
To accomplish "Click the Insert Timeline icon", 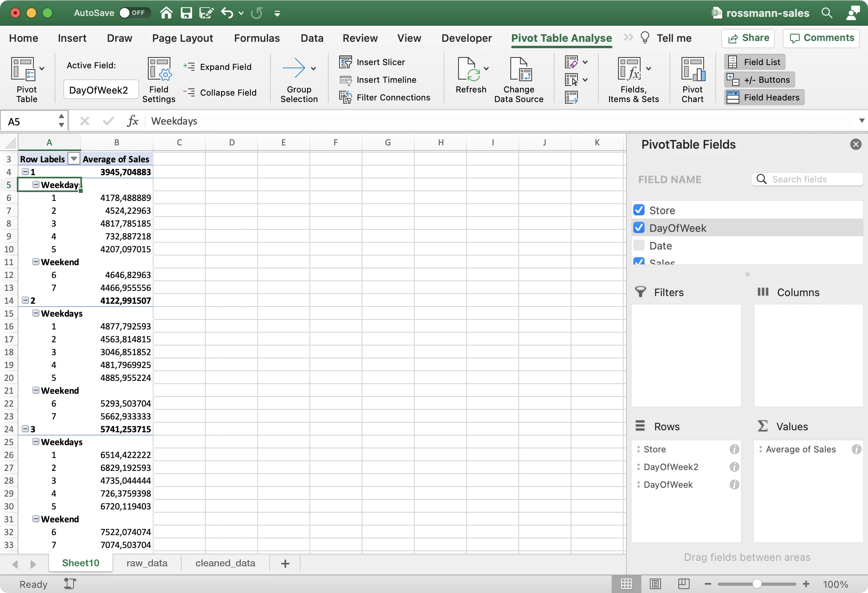I will pos(345,80).
